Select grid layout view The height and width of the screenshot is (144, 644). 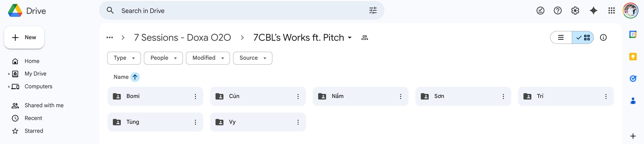[x=583, y=38]
